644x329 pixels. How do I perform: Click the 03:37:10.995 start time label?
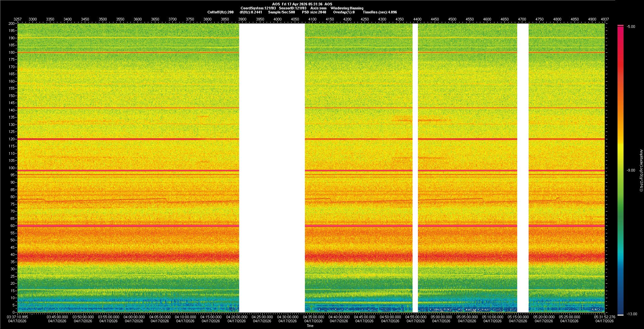pos(18,317)
